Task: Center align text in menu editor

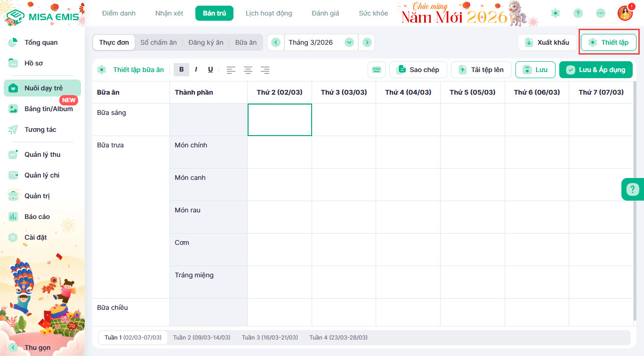Action: pyautogui.click(x=248, y=70)
